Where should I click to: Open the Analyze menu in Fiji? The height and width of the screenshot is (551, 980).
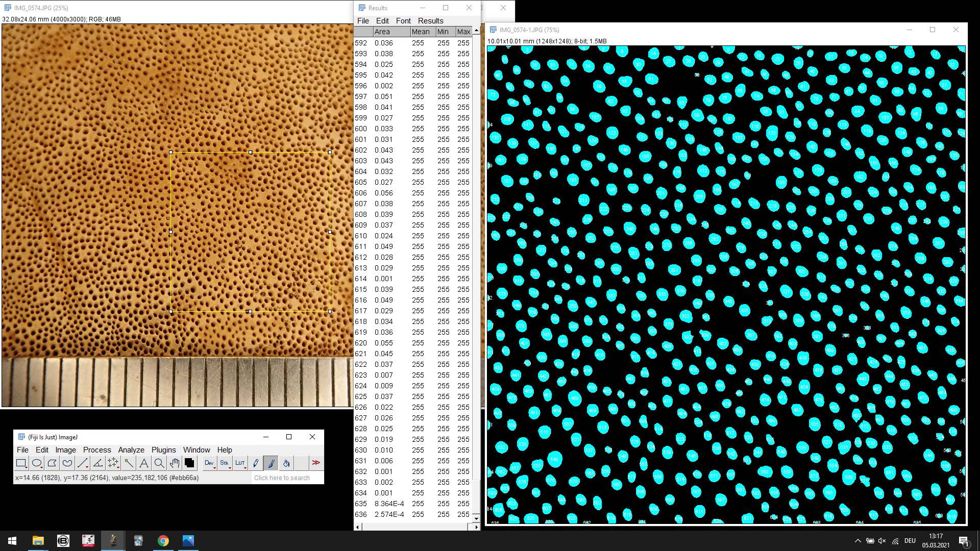[x=131, y=450]
